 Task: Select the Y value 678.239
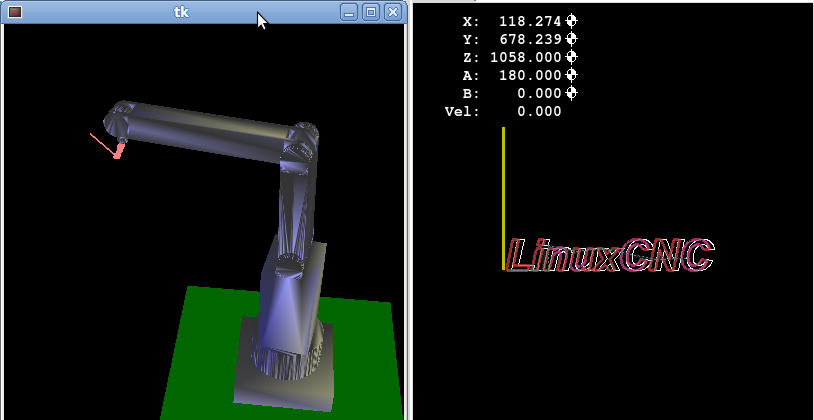click(x=530, y=39)
